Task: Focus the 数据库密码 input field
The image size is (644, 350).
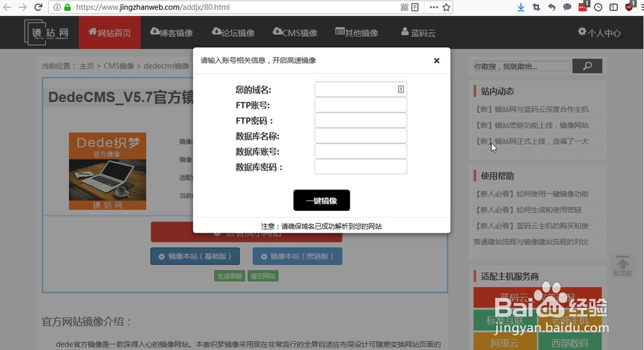Action: coord(361,167)
